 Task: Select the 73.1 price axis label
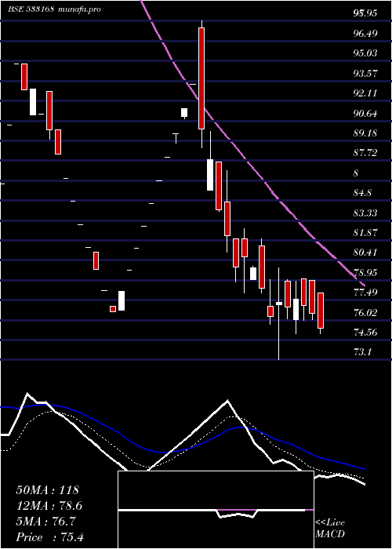click(x=362, y=352)
